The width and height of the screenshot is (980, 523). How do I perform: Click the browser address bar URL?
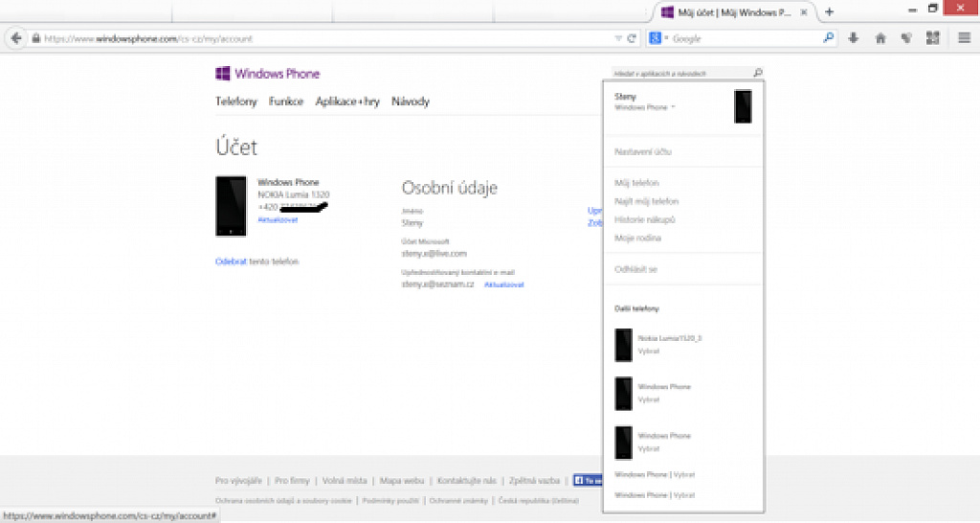(148, 38)
